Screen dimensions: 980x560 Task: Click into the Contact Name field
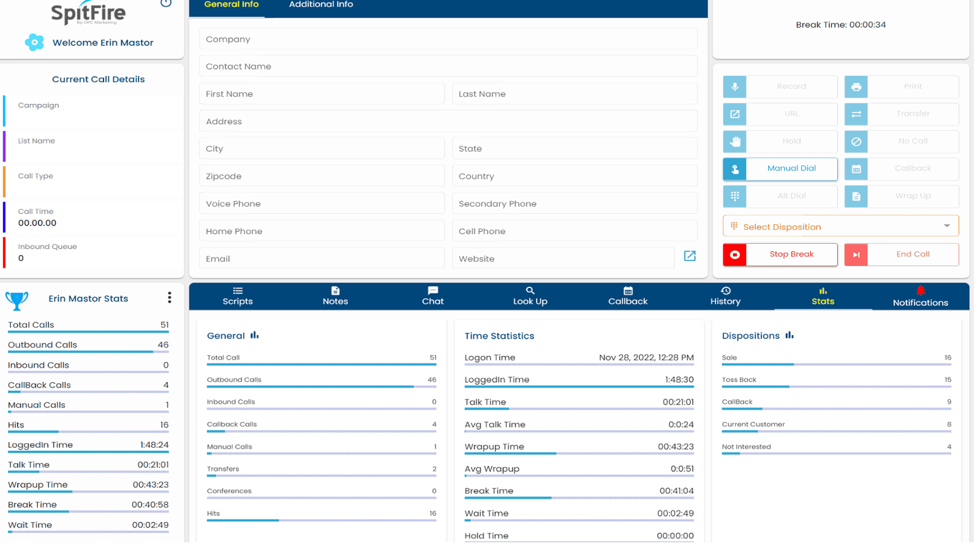point(448,66)
